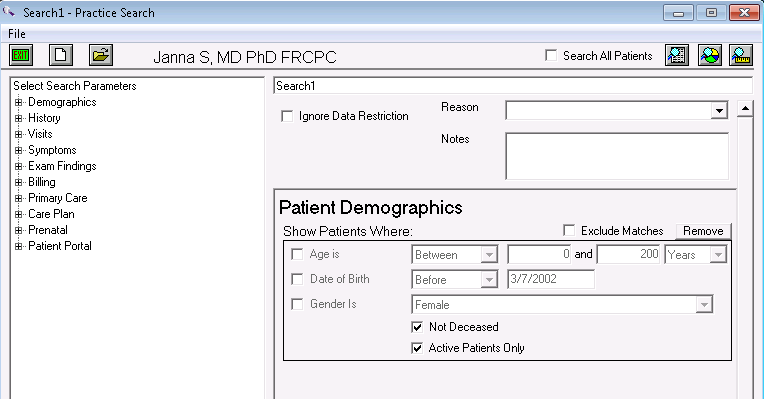
Task: Click the Search1 name field
Action: [x=513, y=86]
